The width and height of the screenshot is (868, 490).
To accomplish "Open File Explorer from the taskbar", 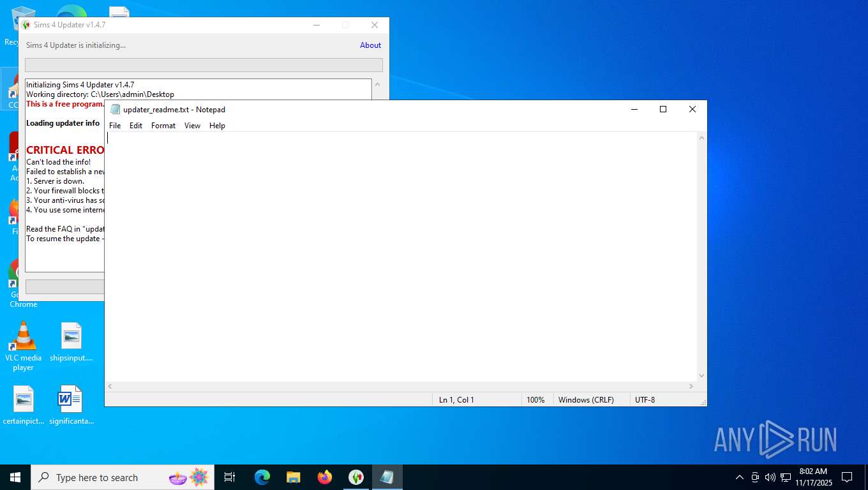I will coord(294,477).
